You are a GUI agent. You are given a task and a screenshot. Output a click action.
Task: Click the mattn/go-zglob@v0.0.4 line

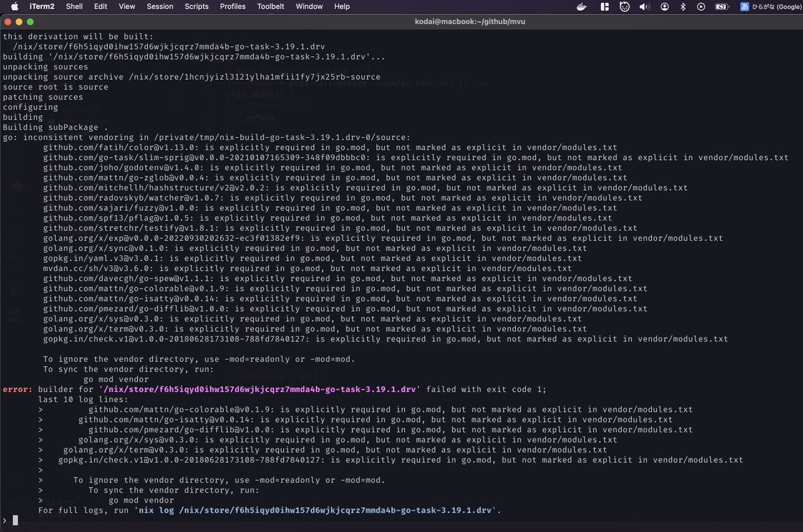pyautogui.click(x=335, y=177)
